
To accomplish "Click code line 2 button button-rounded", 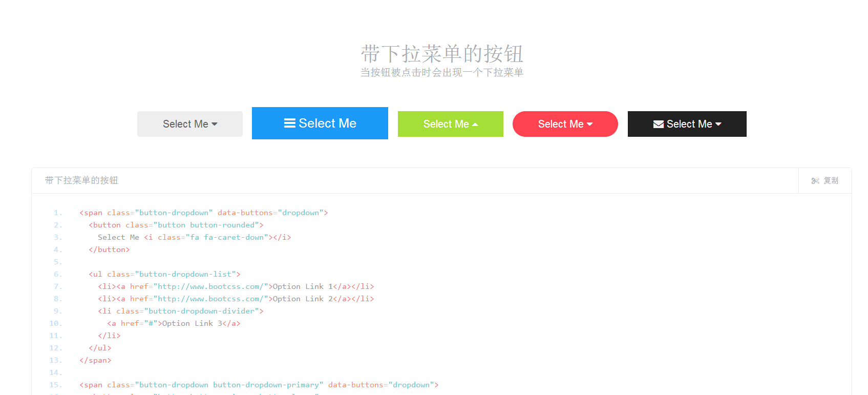I will [x=176, y=225].
